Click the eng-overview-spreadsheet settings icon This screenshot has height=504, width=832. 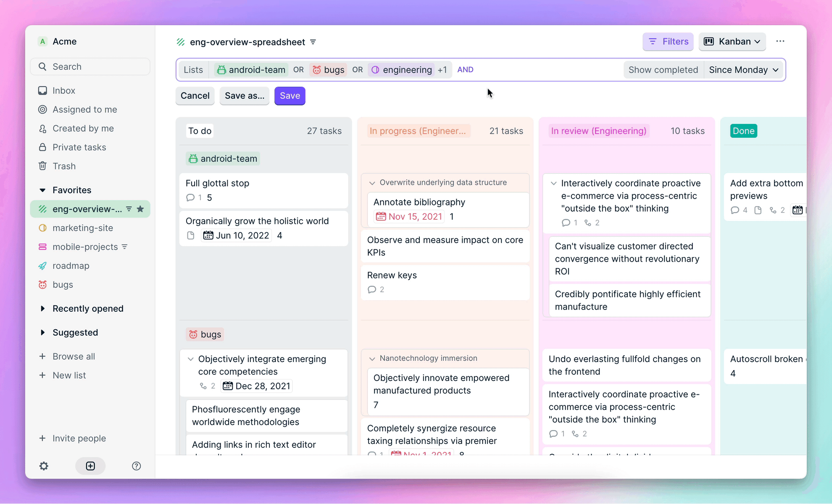coord(313,42)
